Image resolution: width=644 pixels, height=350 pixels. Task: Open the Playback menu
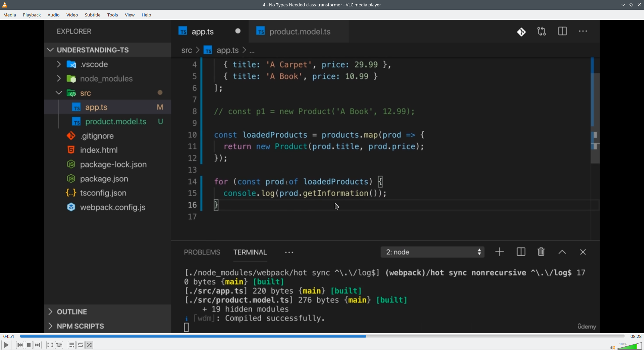(32, 15)
